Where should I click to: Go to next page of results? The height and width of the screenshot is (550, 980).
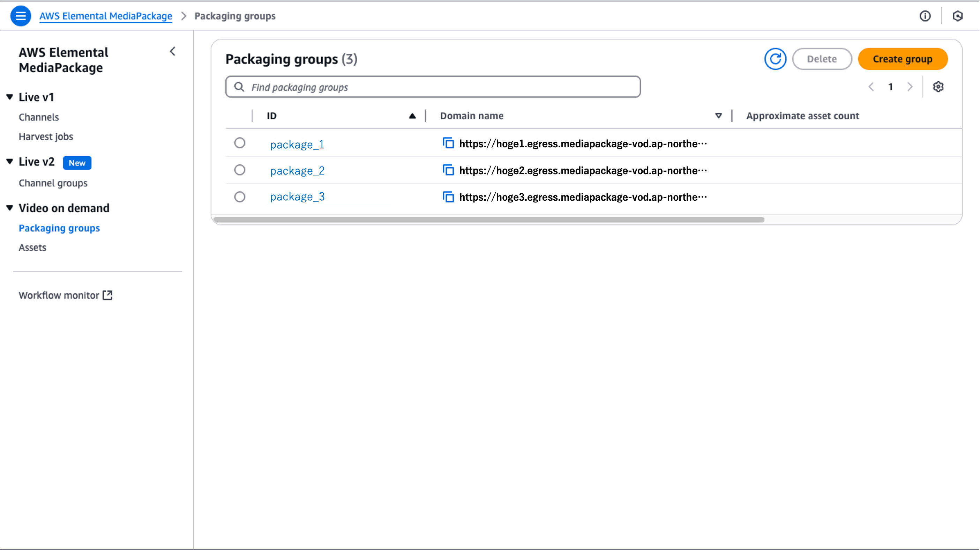coord(910,87)
